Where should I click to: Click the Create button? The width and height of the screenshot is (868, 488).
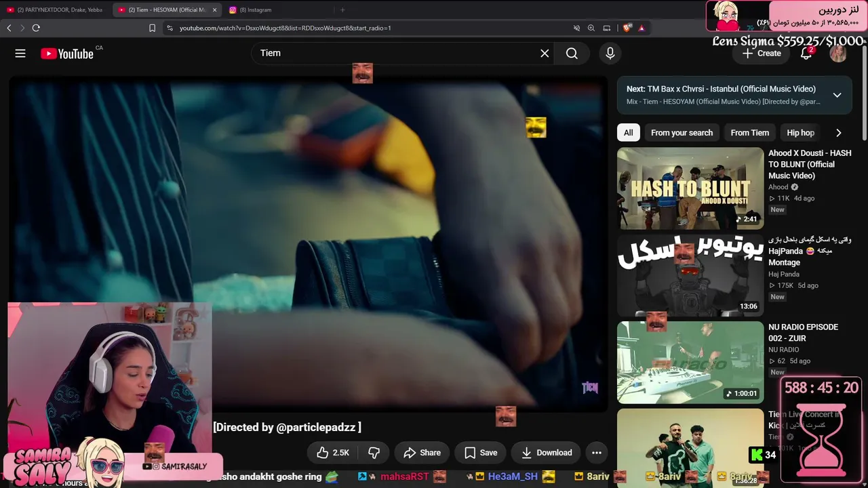pyautogui.click(x=762, y=54)
